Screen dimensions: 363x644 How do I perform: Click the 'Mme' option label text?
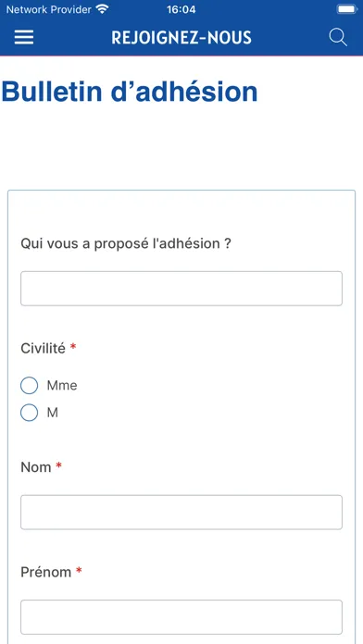[62, 386]
